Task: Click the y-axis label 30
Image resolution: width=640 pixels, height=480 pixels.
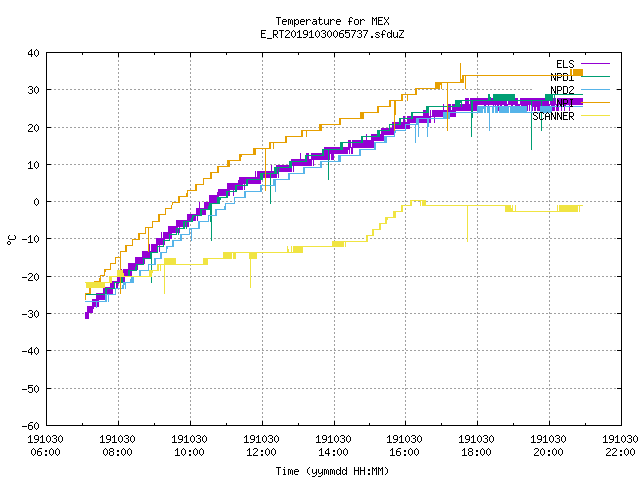Action: point(33,90)
